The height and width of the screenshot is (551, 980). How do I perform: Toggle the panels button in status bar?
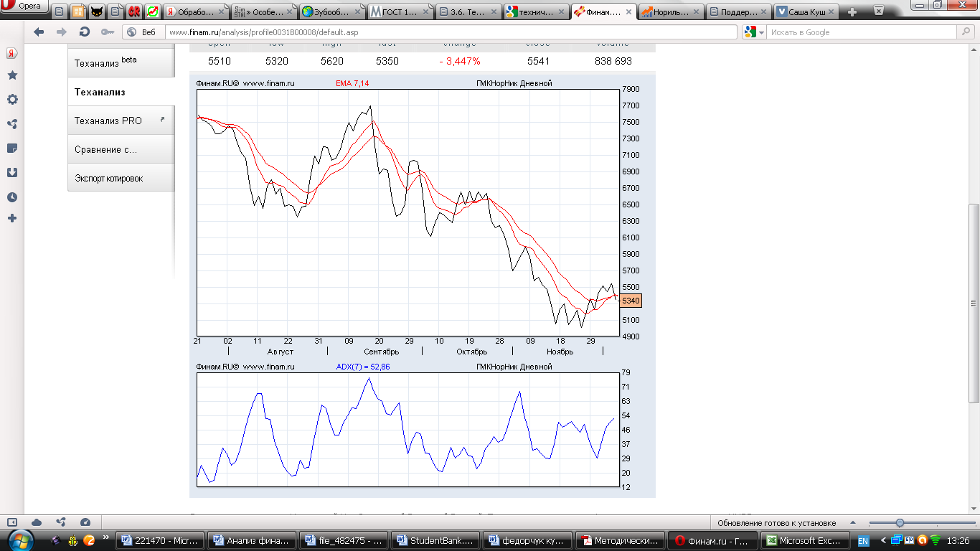(12, 522)
